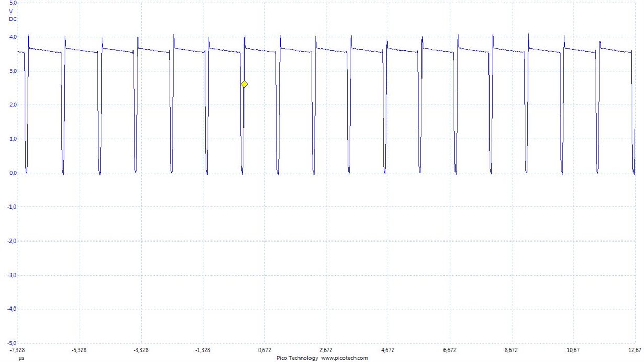Click the DC coupling label
644x362 pixels.
13,19
